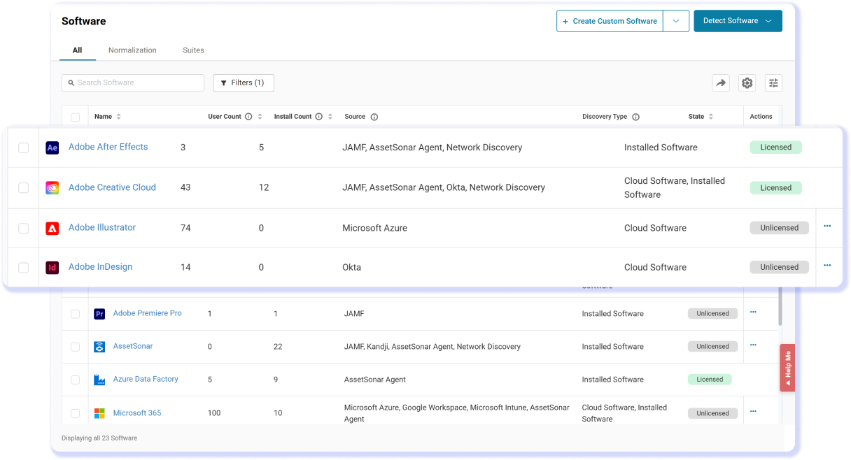Screen dimensions: 851x460
Task: Open the Adobe Creative Cloud link
Action: click(x=112, y=187)
